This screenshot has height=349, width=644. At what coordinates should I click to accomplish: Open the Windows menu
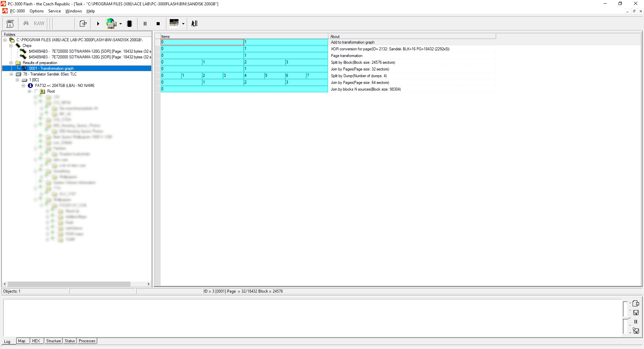click(x=73, y=11)
